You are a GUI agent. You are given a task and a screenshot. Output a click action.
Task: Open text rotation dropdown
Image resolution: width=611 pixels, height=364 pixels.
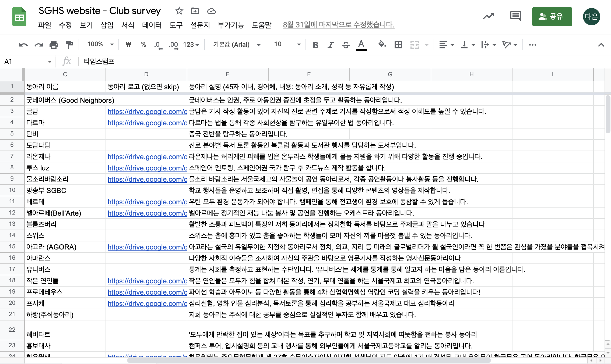pos(510,45)
